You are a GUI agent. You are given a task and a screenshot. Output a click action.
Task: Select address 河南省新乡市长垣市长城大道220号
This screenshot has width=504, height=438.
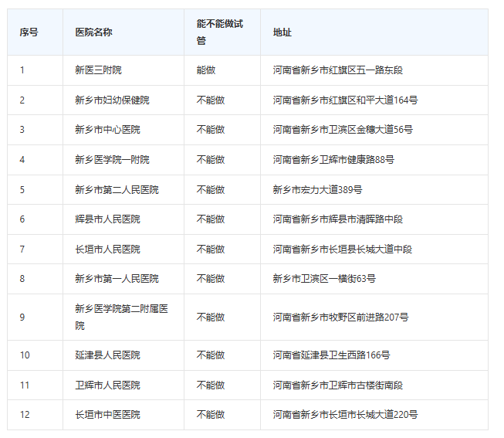346,415
